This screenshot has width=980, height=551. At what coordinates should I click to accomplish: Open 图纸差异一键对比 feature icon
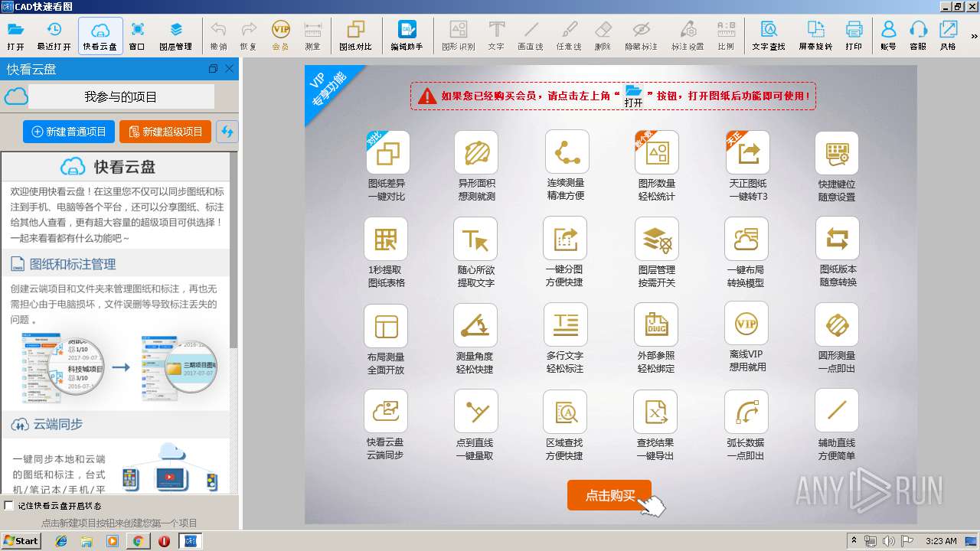pos(387,152)
